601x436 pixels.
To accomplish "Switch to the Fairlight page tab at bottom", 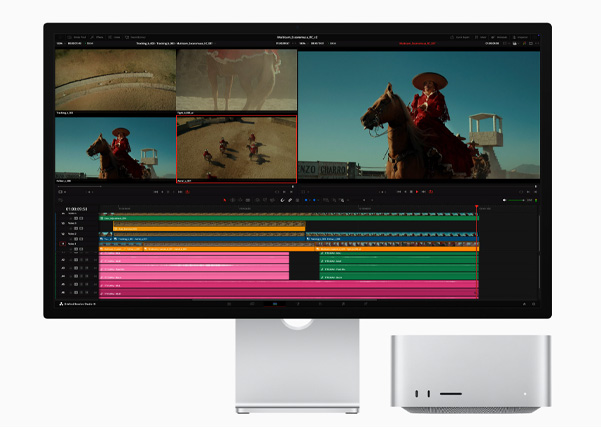I will tap(343, 304).
